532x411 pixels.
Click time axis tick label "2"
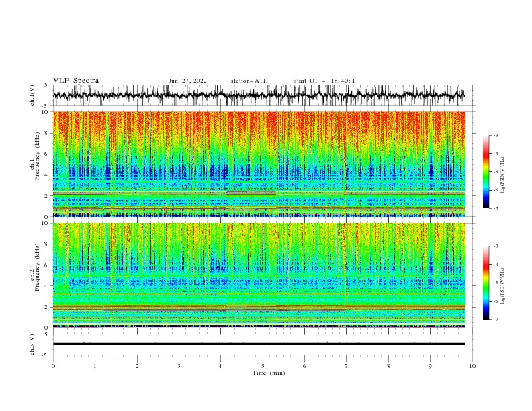(x=137, y=366)
